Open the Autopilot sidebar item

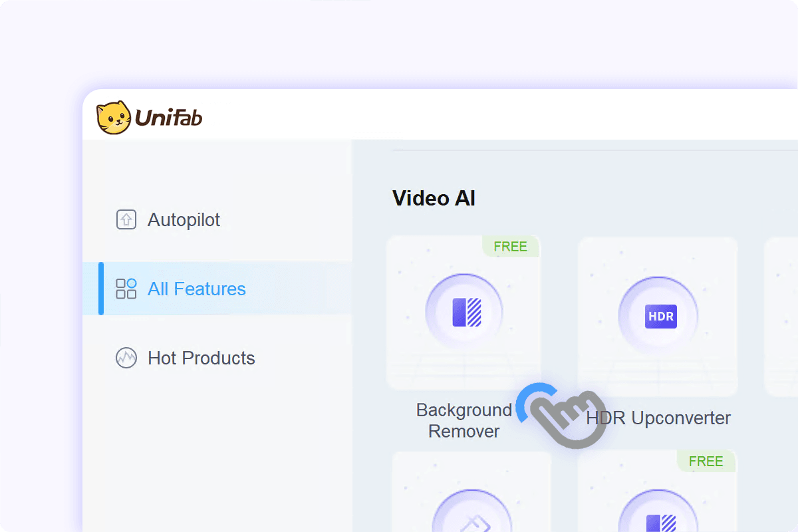(x=184, y=219)
